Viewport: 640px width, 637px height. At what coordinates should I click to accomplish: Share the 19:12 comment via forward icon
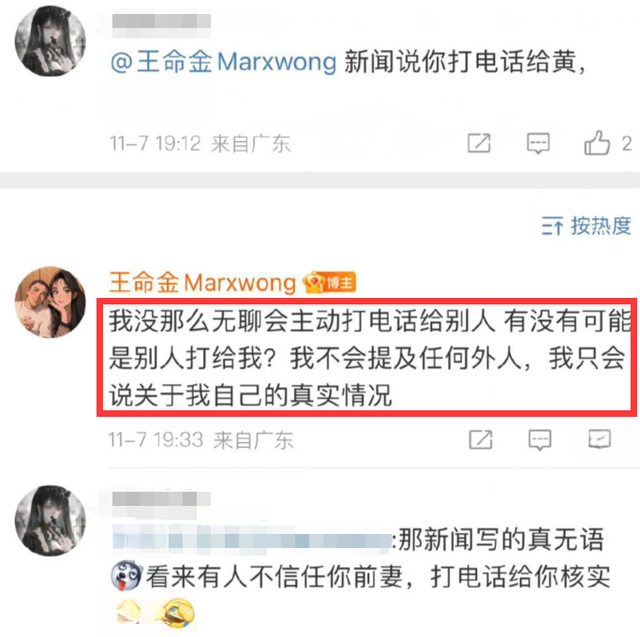coord(479,143)
